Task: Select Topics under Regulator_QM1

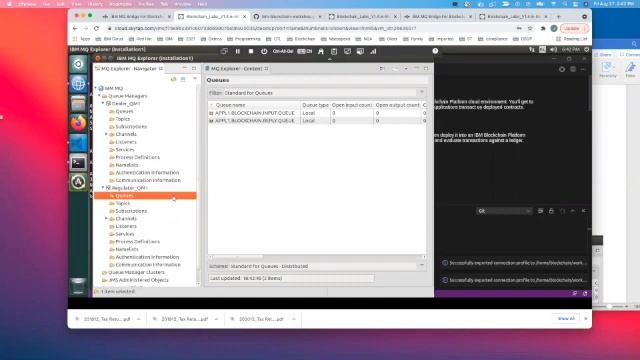Action: pos(122,203)
